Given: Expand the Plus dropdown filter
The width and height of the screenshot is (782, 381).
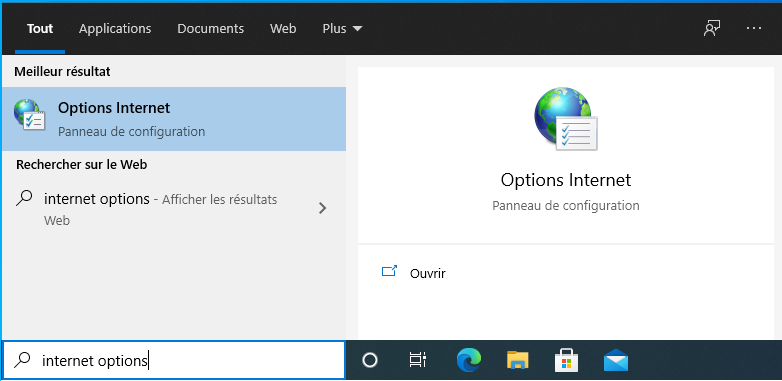Looking at the screenshot, I should point(342,29).
